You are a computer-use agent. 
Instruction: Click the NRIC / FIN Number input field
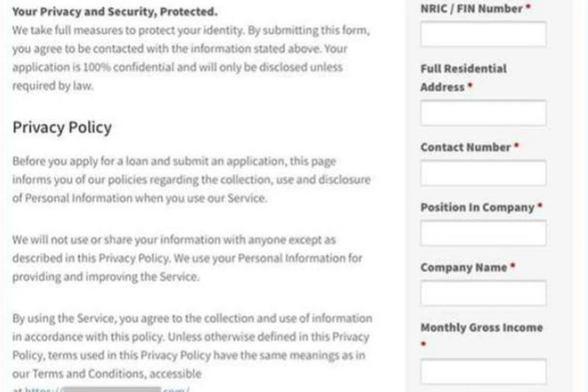pos(483,35)
